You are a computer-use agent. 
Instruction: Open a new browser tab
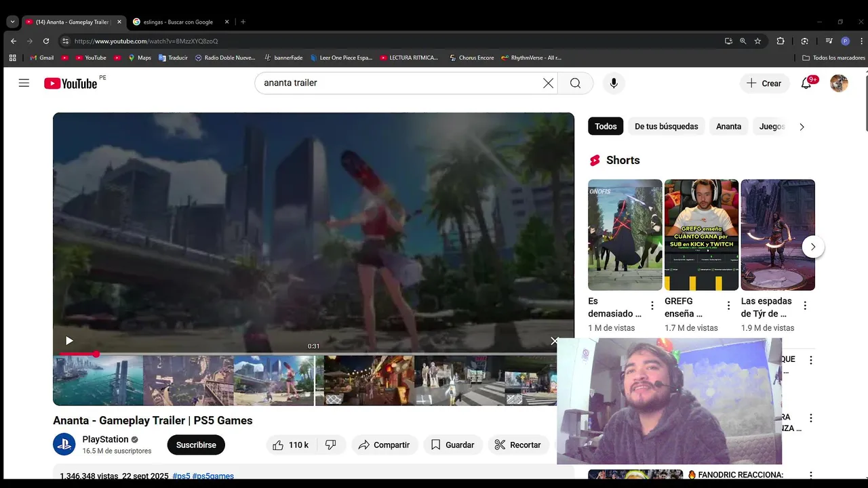click(x=243, y=22)
